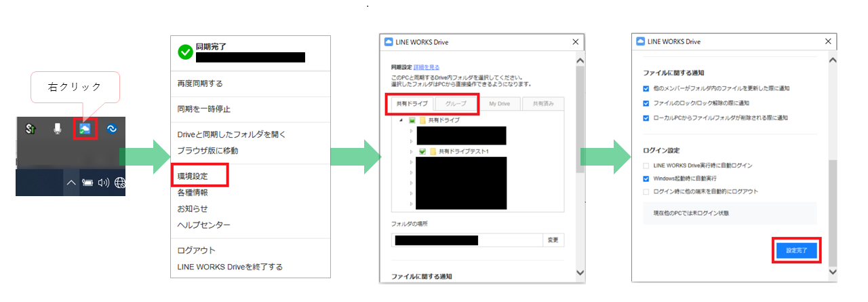The height and width of the screenshot is (302, 868).
Task: Collapse the 共有ドライブ root tree node
Action: [401, 120]
